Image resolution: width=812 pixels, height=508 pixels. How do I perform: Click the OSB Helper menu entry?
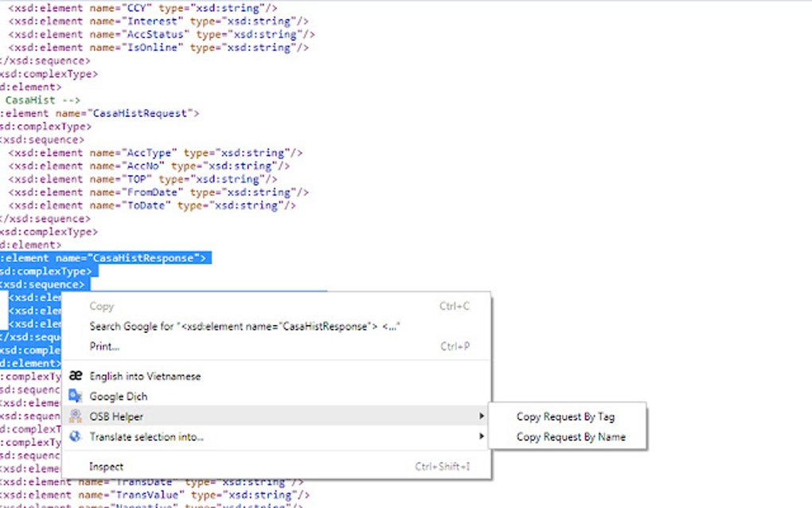pos(115,416)
